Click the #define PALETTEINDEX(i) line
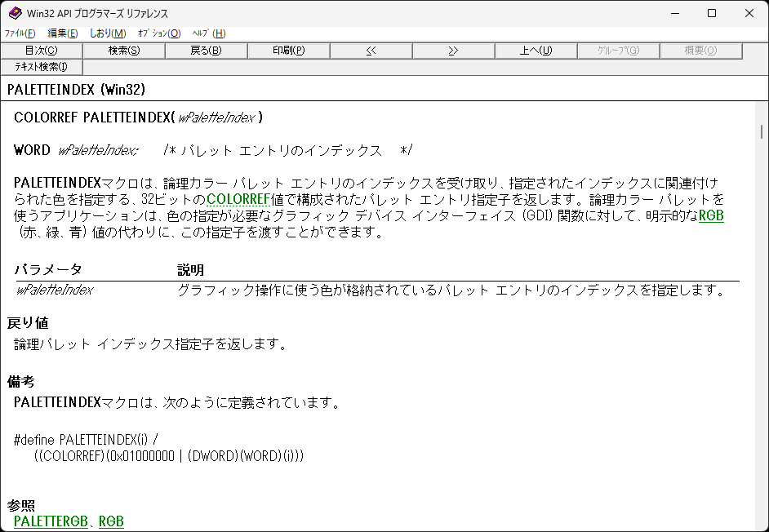This screenshot has width=769, height=532. pos(86,439)
